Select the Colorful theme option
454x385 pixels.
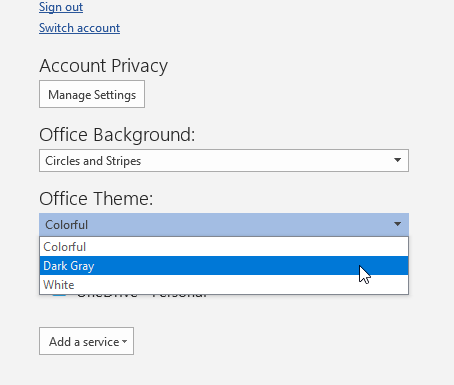[x=224, y=247]
